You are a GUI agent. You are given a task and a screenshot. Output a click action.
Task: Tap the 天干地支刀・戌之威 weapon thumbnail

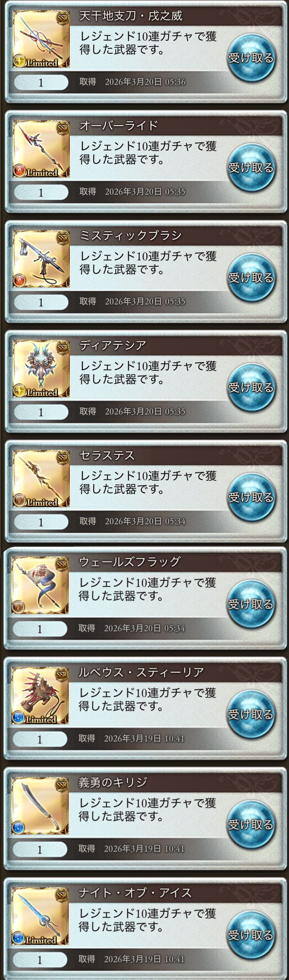point(41,39)
